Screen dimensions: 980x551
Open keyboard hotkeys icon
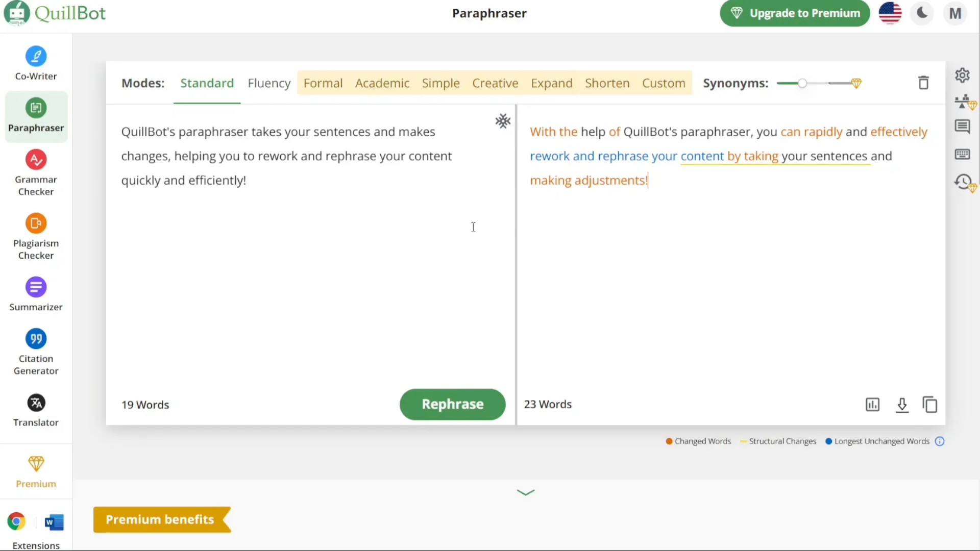pyautogui.click(x=962, y=154)
